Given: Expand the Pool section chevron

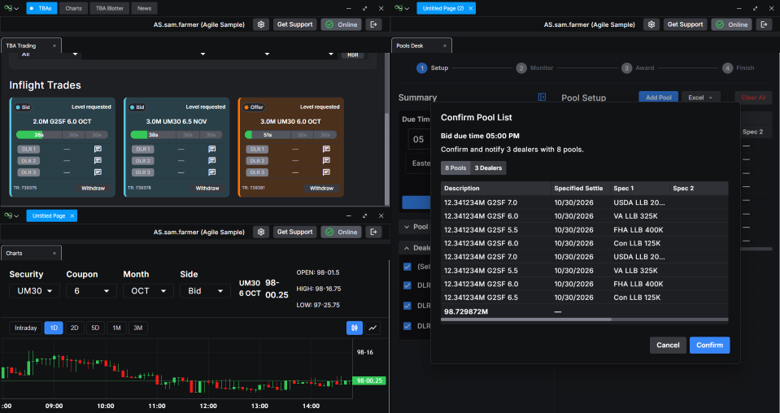Looking at the screenshot, I should click(407, 227).
